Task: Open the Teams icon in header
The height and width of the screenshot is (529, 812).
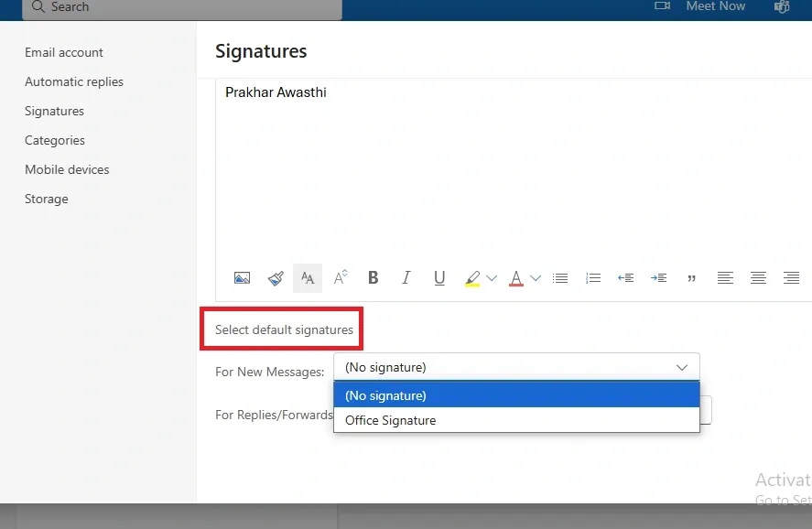Action: (782, 6)
